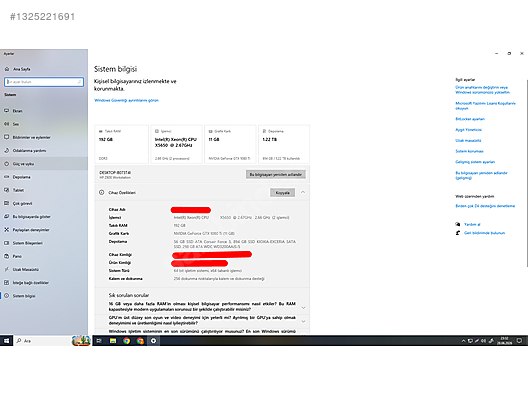Click the taskbar clock and date
Image resolution: width=528 pixels, height=396 pixels.
[x=504, y=341]
